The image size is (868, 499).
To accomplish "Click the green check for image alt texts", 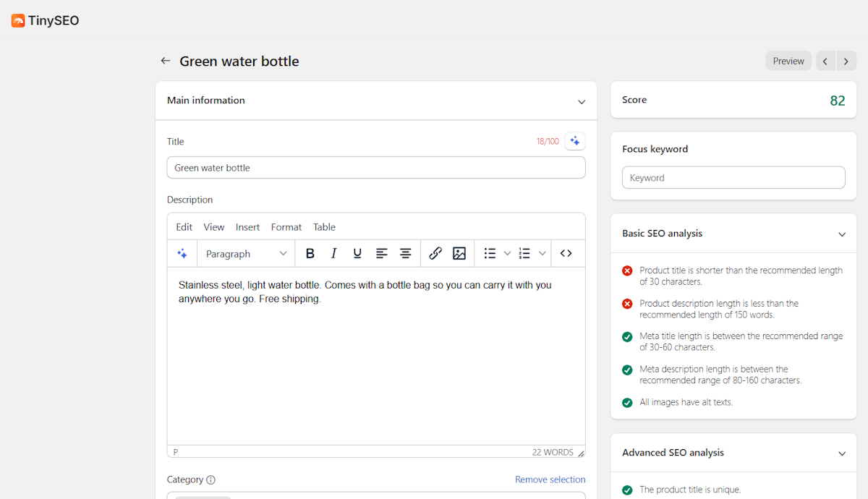I will pos(627,403).
